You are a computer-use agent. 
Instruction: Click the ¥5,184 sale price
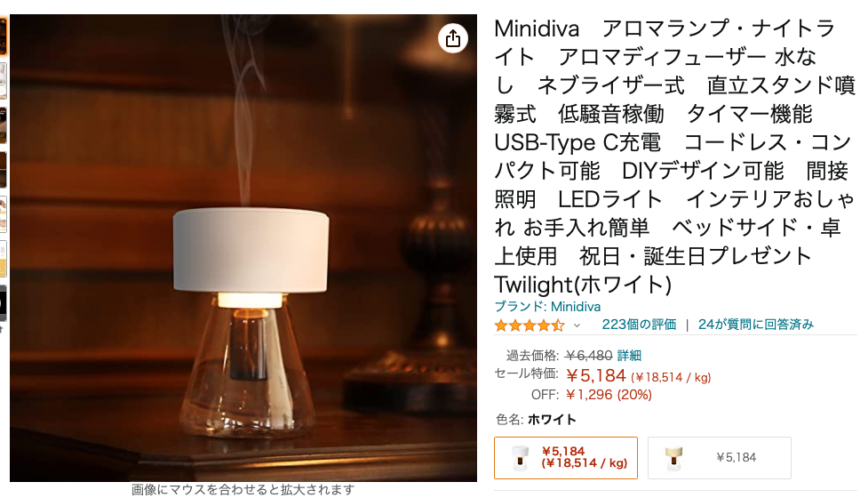(595, 375)
